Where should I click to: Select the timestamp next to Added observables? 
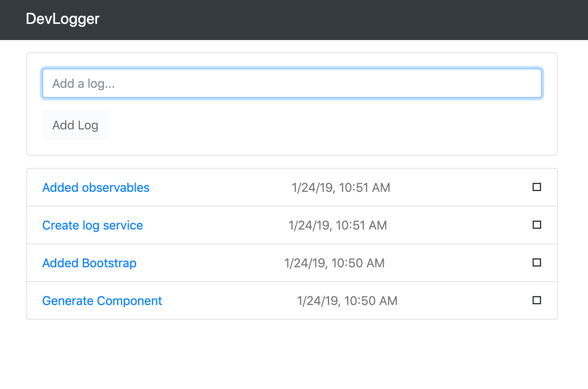click(341, 188)
